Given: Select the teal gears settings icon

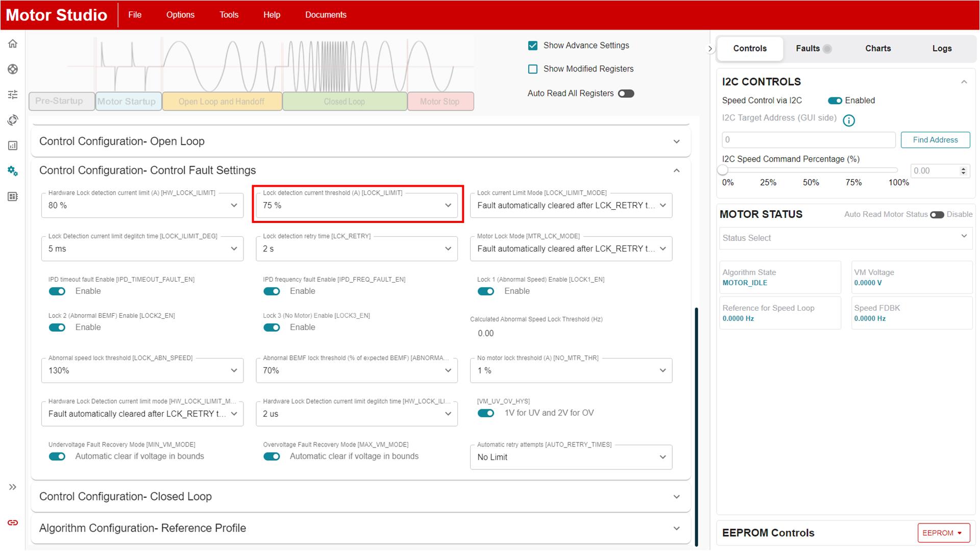Looking at the screenshot, I should (13, 171).
